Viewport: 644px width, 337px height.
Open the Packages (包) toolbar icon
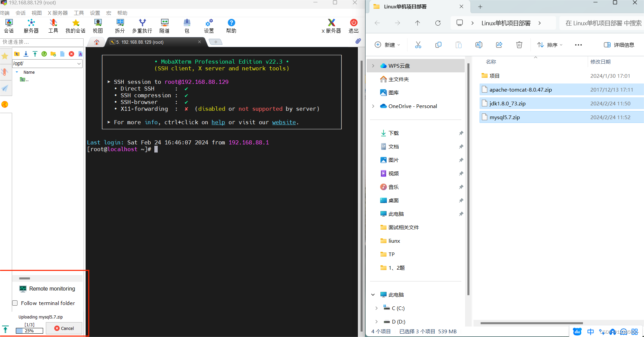(x=187, y=26)
